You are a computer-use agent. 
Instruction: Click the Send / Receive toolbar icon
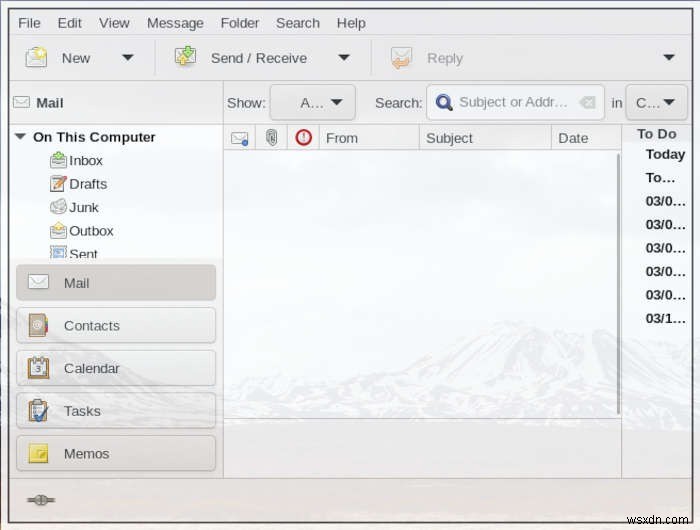pos(185,56)
